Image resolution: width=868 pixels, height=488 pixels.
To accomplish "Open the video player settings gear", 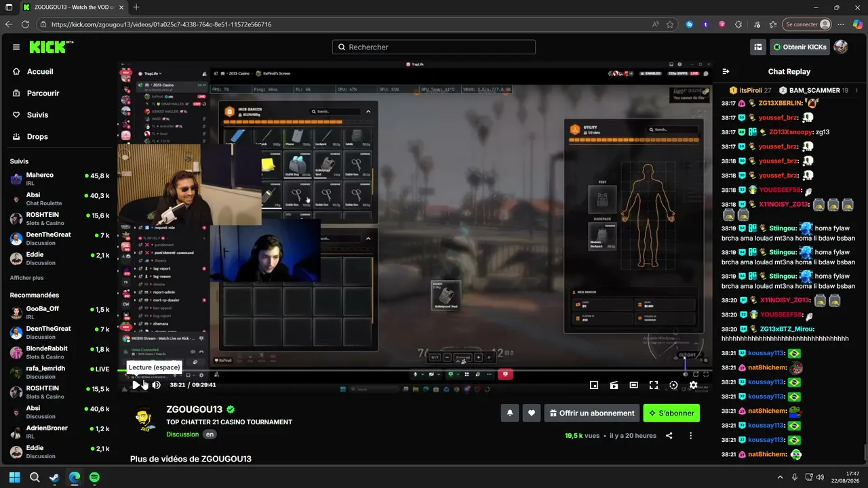I will click(693, 385).
